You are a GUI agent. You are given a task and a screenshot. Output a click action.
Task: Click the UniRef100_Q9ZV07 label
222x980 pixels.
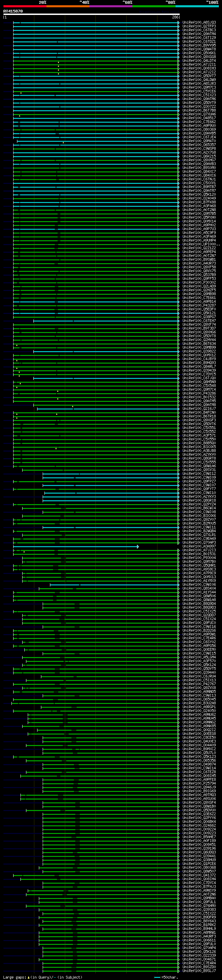(199, 520)
